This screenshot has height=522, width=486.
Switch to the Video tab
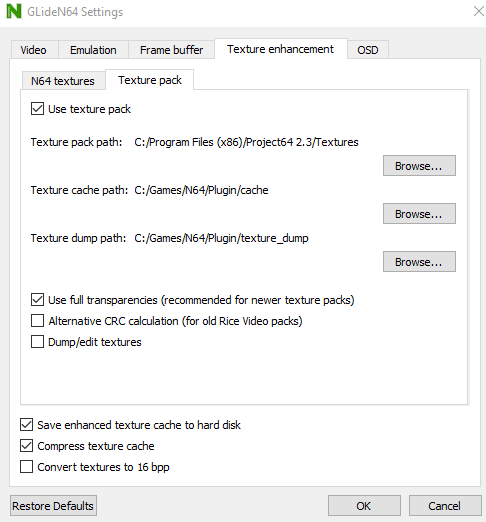click(33, 50)
